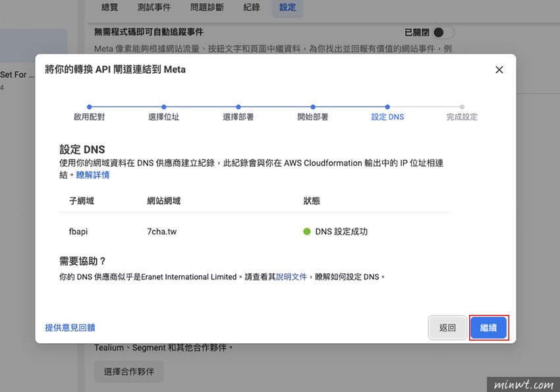The image size is (560, 392).
Task: Select the 選擇部署 step dot
Action: 238,107
